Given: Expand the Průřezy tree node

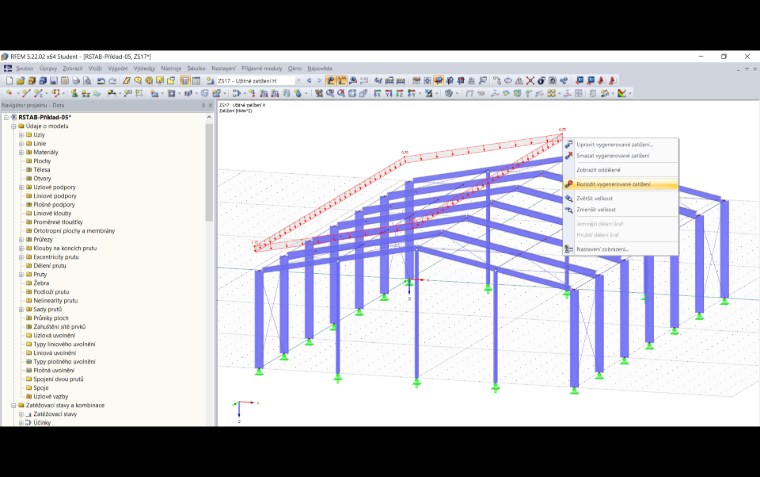Looking at the screenshot, I should [x=21, y=239].
